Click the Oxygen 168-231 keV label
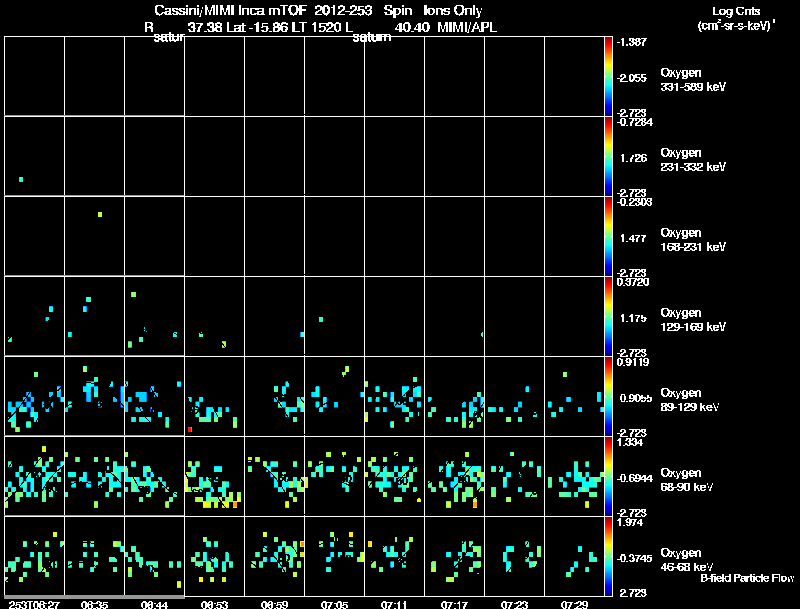Viewport: 800px width, 609px height. click(x=693, y=240)
